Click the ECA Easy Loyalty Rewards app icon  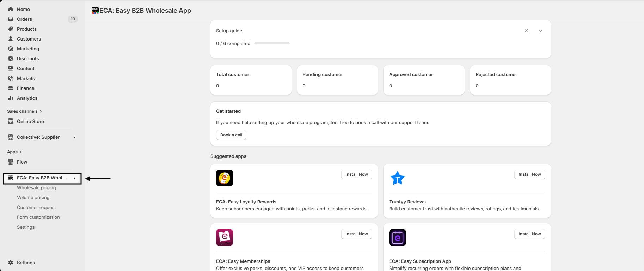pyautogui.click(x=225, y=178)
